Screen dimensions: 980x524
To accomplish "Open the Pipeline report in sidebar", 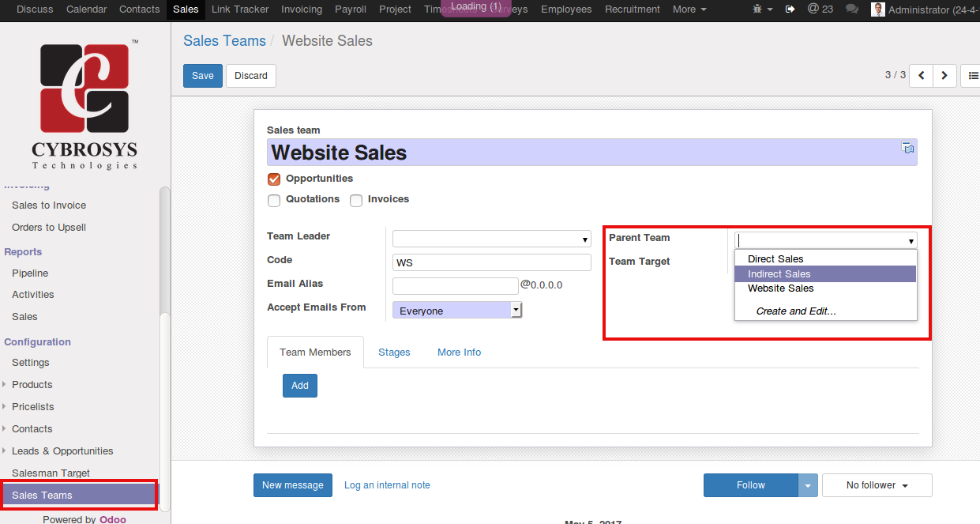I will (x=30, y=273).
